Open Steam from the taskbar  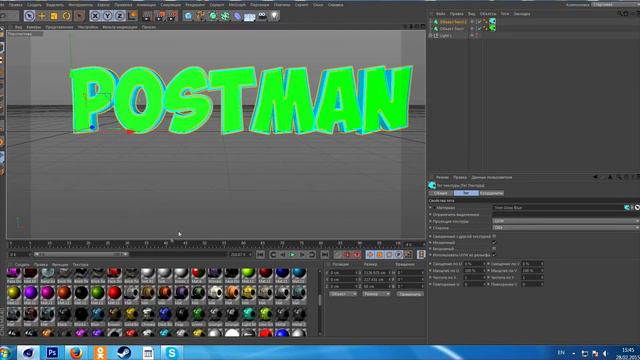pos(124,353)
